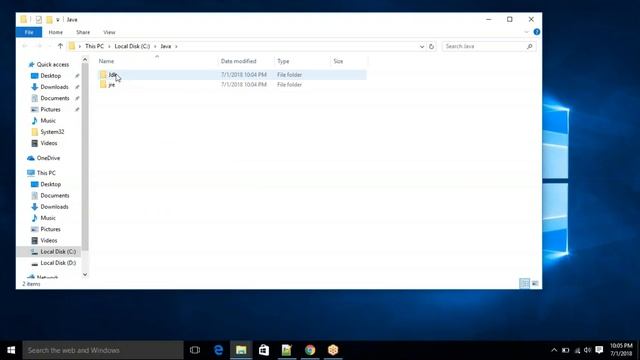This screenshot has height=360, width=640.
Task: Click Search the web and Windows box
Action: [x=103, y=350]
